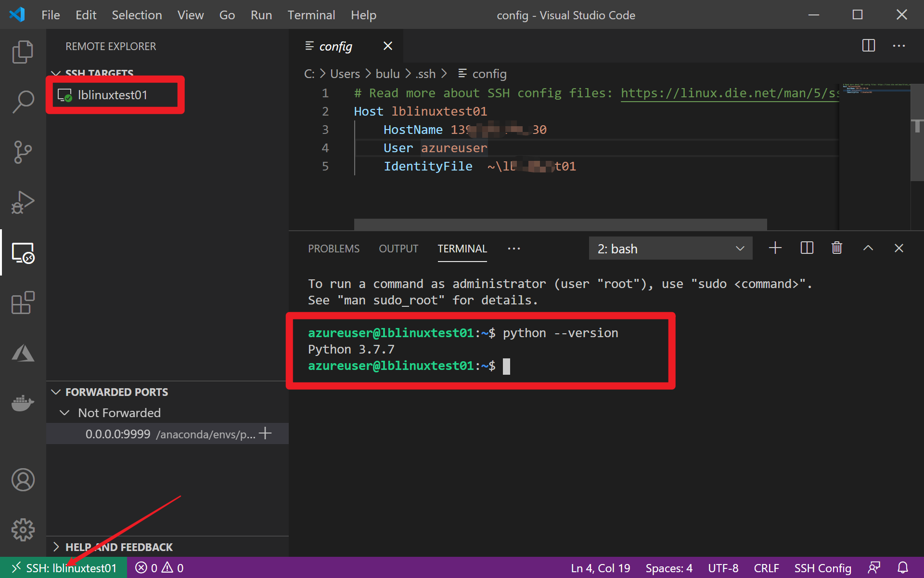Open the Extensions view icon
Viewport: 924px width, 578px height.
23,303
